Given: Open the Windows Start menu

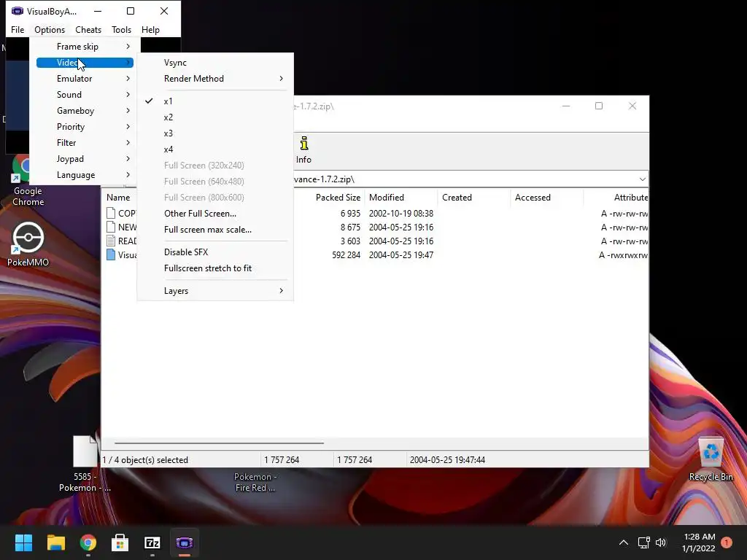Looking at the screenshot, I should click(23, 542).
